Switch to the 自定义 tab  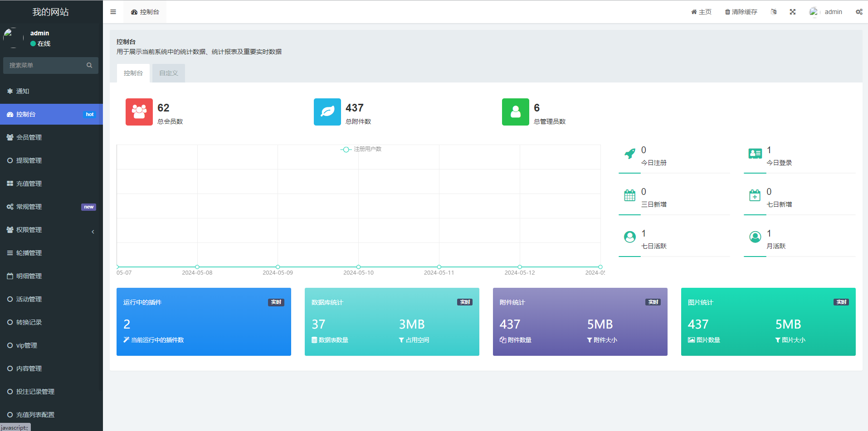pyautogui.click(x=168, y=73)
